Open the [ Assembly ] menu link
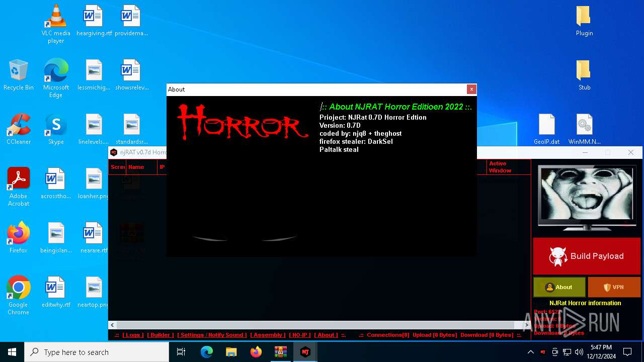Image resolution: width=644 pixels, height=362 pixels. 268,335
